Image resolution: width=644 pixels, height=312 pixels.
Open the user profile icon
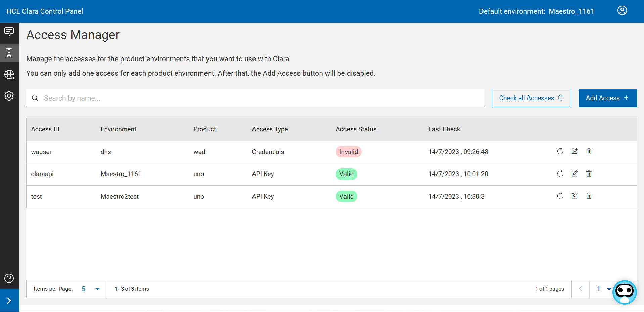[622, 11]
